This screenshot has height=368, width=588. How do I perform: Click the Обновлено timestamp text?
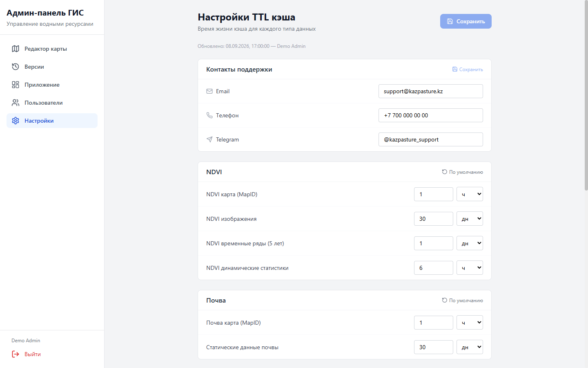252,46
